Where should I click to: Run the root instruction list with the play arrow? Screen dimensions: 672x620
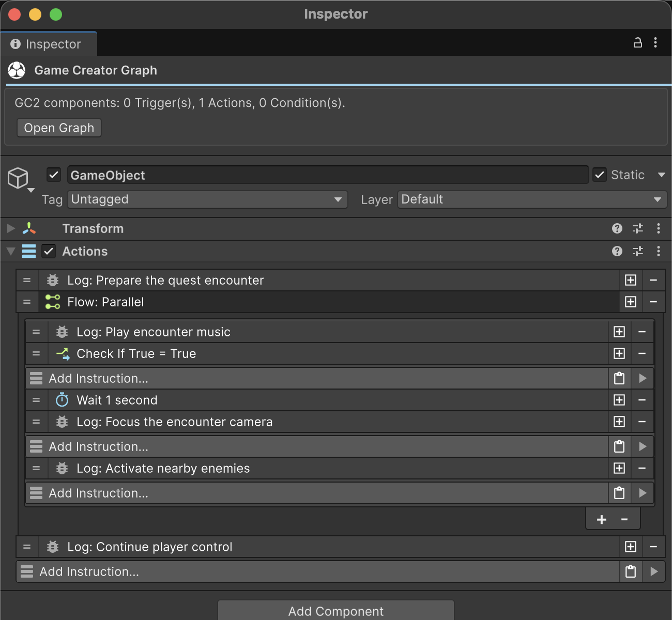click(x=654, y=571)
